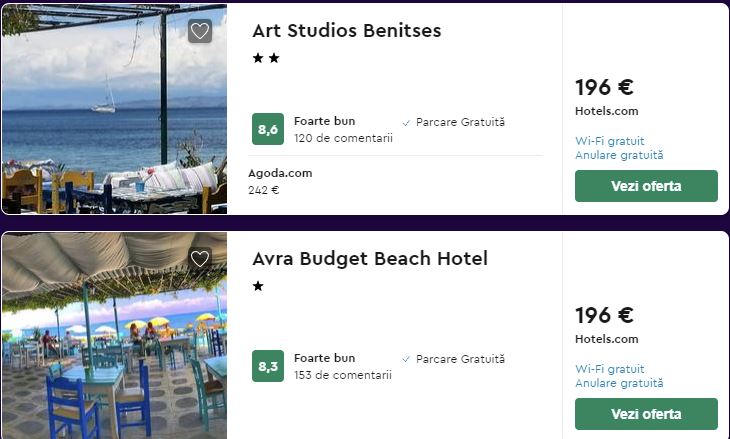Screen dimensions: 730x439
Task: Click the 8,3 rating badge
Action: coord(268,366)
